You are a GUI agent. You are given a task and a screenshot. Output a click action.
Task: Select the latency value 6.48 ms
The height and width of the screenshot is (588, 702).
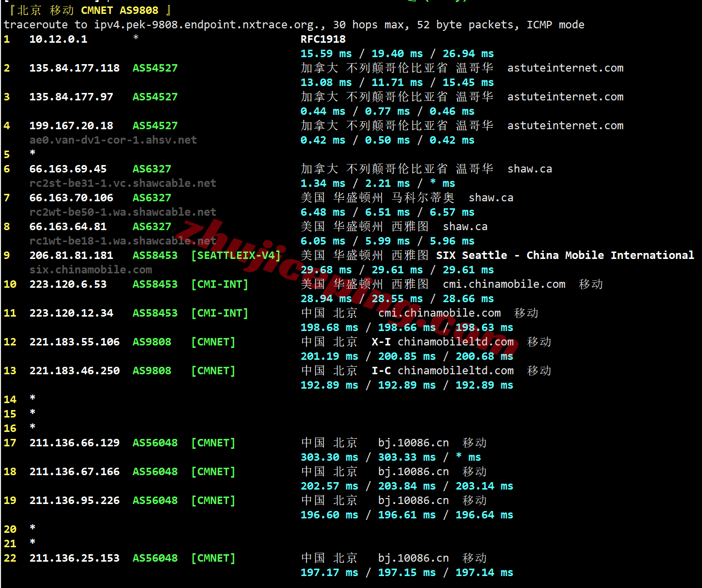coord(323,212)
